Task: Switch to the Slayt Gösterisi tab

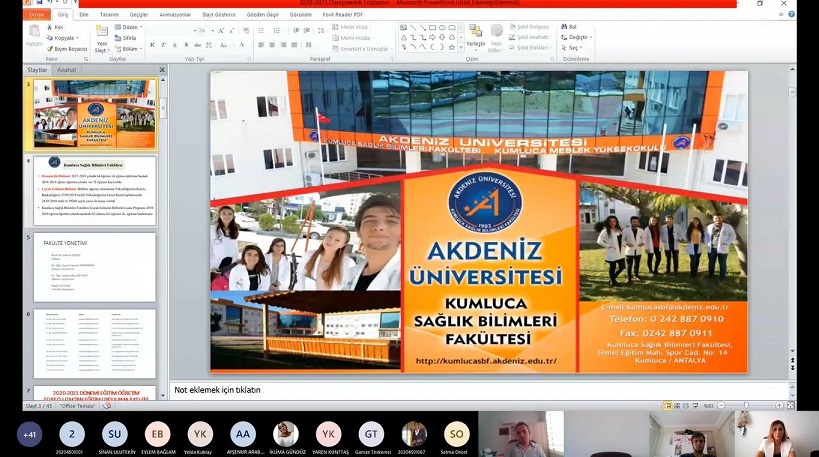Action: point(219,15)
